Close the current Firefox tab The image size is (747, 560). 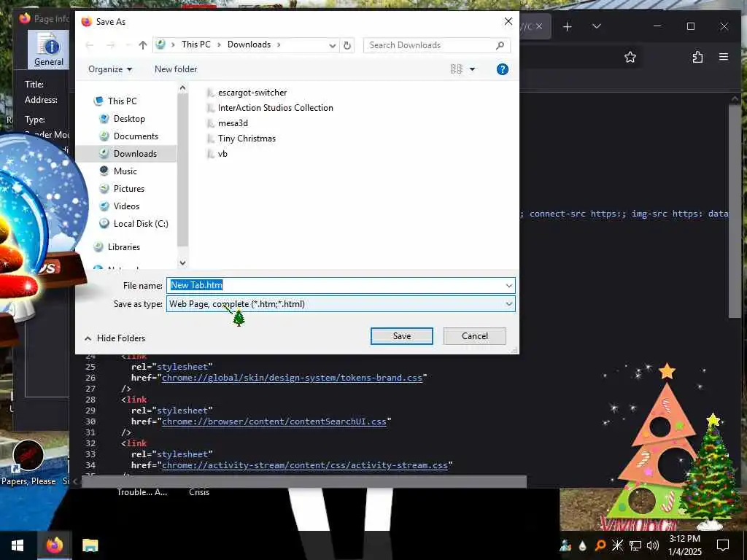(539, 27)
